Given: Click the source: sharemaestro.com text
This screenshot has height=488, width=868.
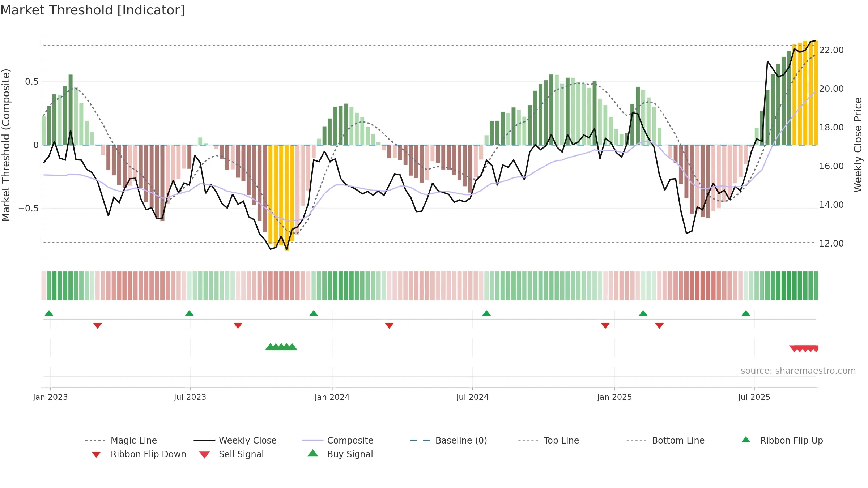Looking at the screenshot, I should pyautogui.click(x=798, y=371).
